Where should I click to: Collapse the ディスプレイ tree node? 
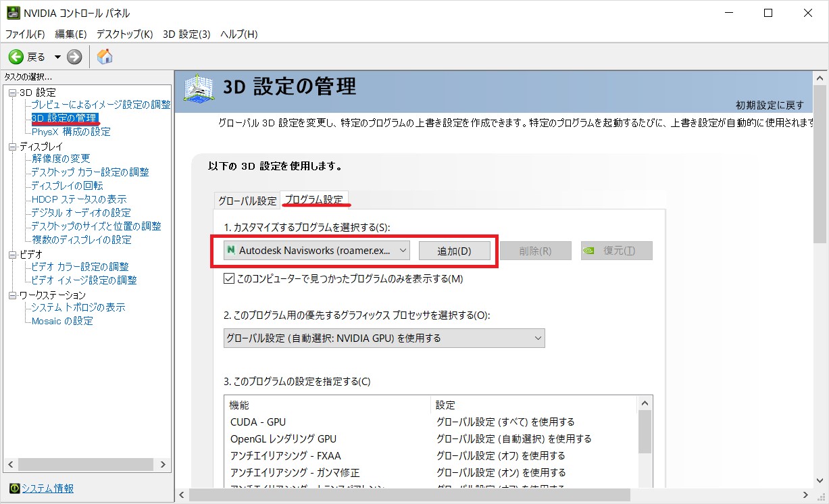tap(12, 147)
